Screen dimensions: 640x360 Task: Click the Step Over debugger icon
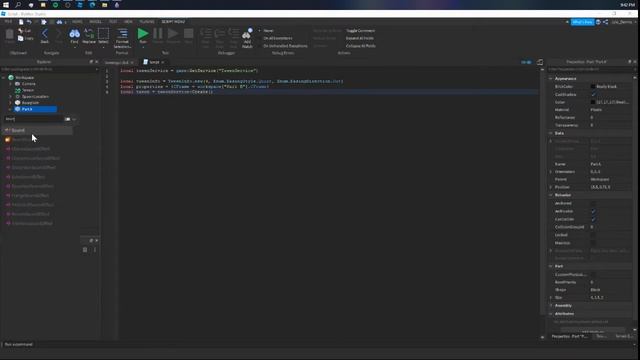click(220, 33)
